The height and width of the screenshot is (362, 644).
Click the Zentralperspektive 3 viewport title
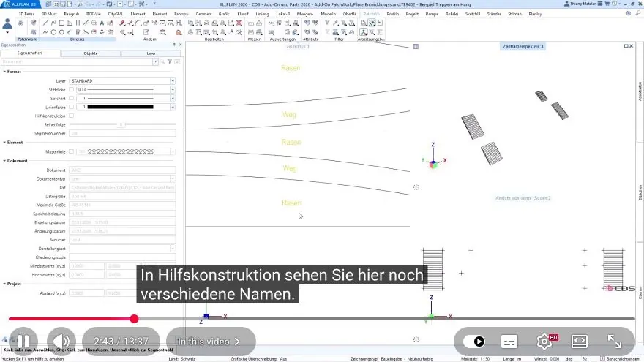tap(523, 46)
